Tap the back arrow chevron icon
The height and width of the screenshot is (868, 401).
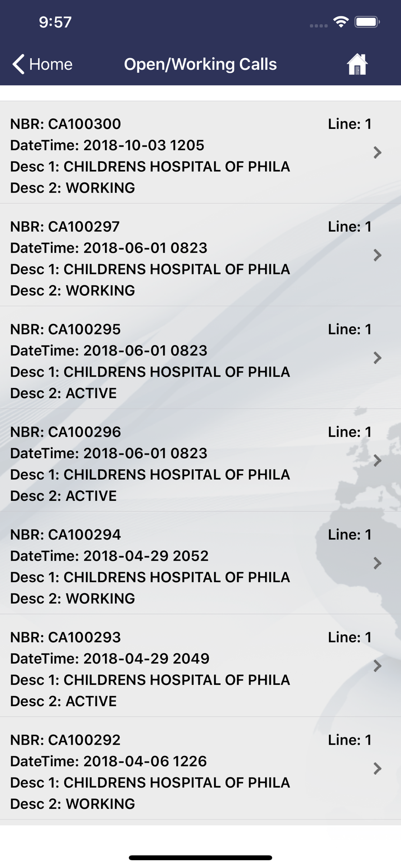[18, 64]
